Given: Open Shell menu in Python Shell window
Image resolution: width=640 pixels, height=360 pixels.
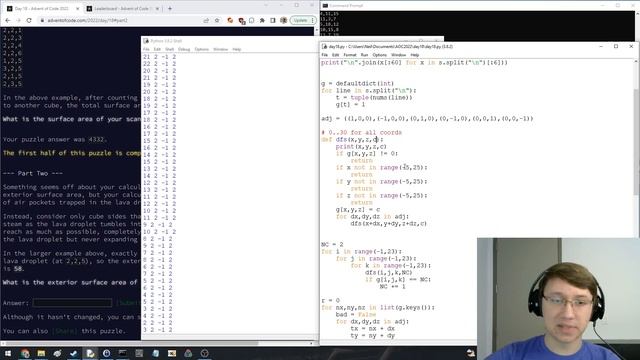Looking at the screenshot, I should click(169, 49).
